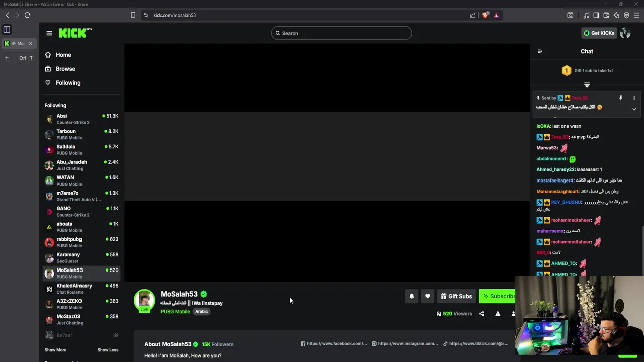
Task: Toggle vertical tabs panel icon
Action: (x=7, y=30)
